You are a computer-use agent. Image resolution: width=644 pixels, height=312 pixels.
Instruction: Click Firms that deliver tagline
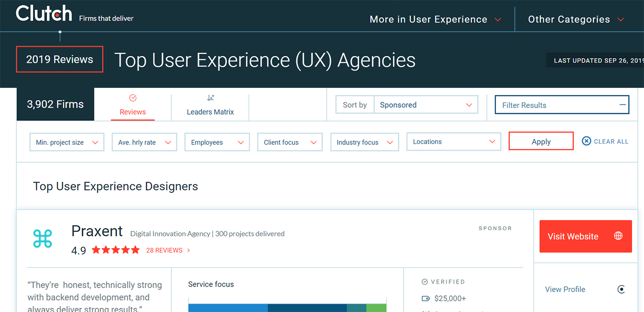[x=106, y=18]
